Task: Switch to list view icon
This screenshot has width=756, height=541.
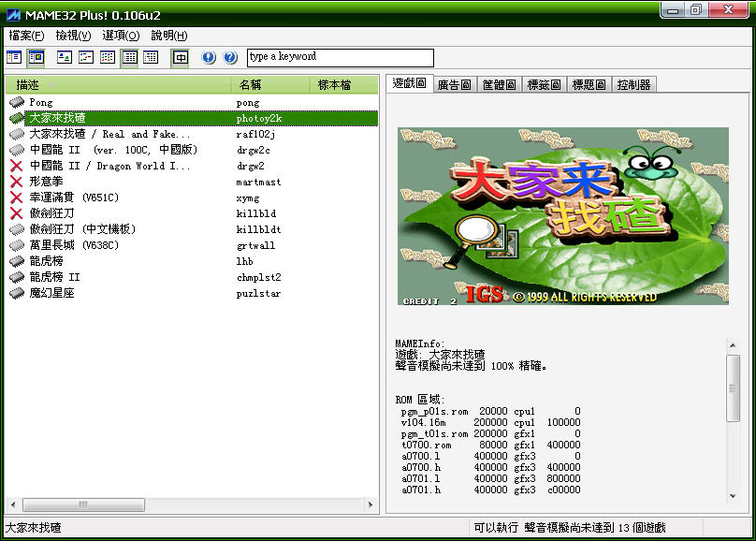Action: [x=108, y=58]
